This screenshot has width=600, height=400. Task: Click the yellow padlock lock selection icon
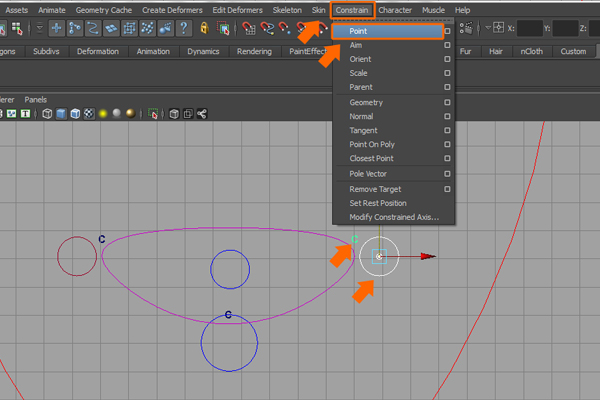[x=205, y=28]
